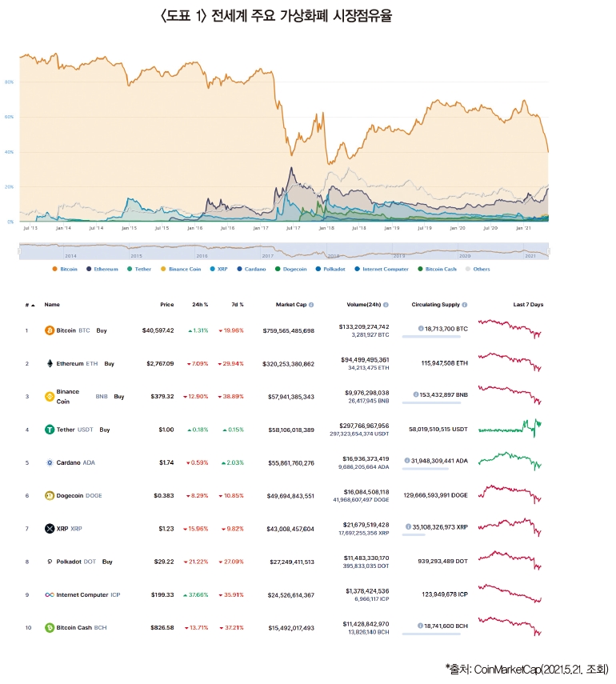Sort table by 24h % column header

(200, 305)
